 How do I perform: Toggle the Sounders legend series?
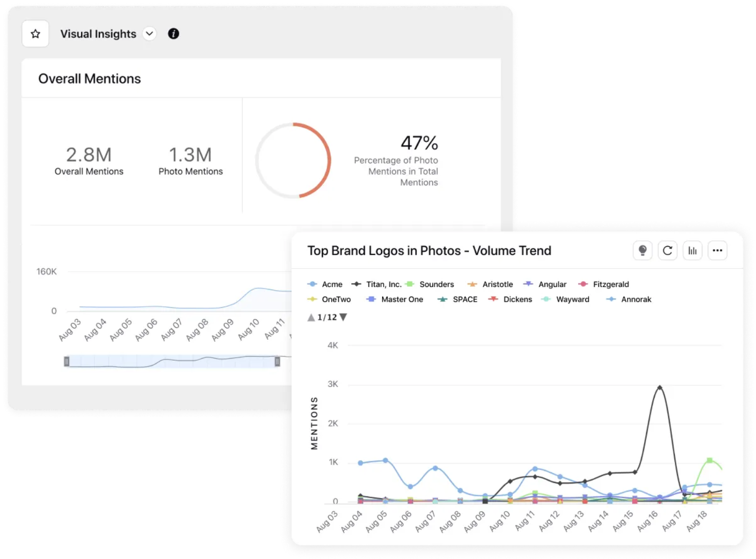429,284
